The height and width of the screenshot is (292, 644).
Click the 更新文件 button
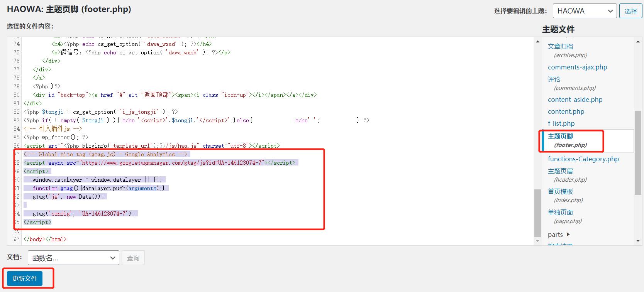[x=25, y=278]
